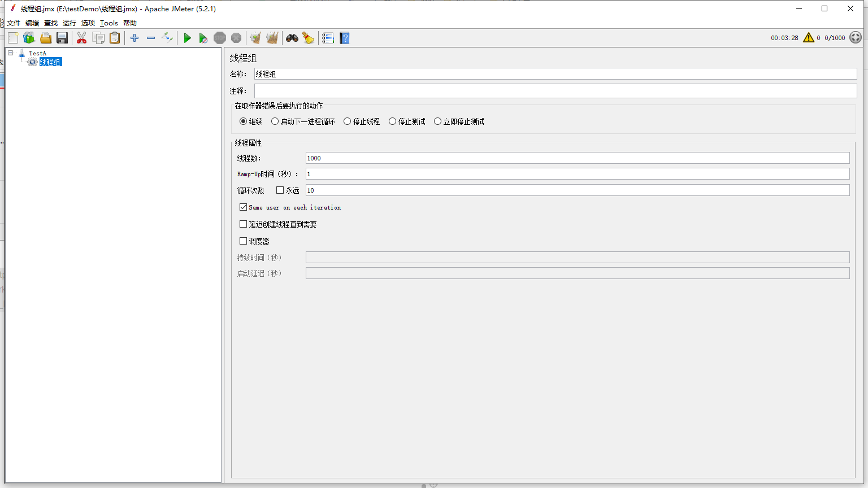Screen dimensions: 868x488
Task: Enable the 永远 loop checkbox
Action: pyautogui.click(x=280, y=190)
